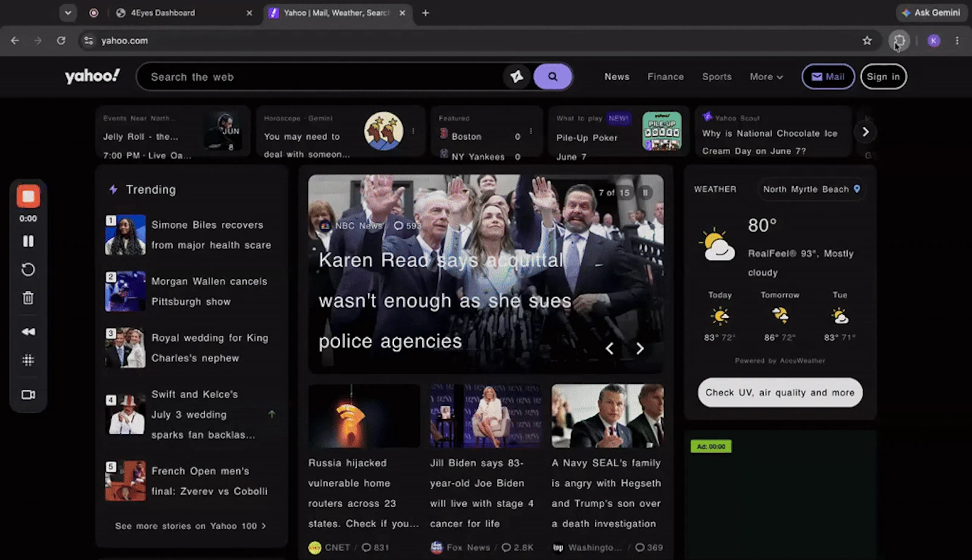This screenshot has height=560, width=972.
Task: Change the North Myrtle Beach weather location
Action: [x=812, y=190]
